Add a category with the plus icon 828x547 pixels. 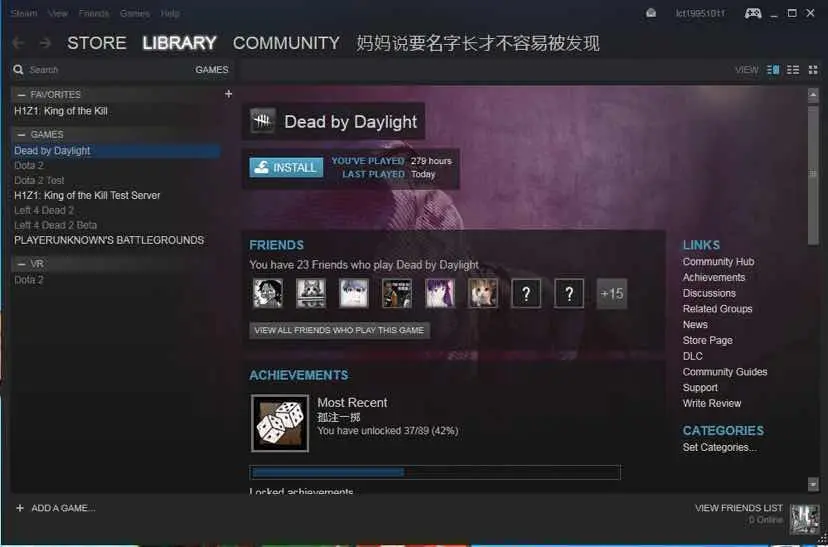(x=228, y=94)
